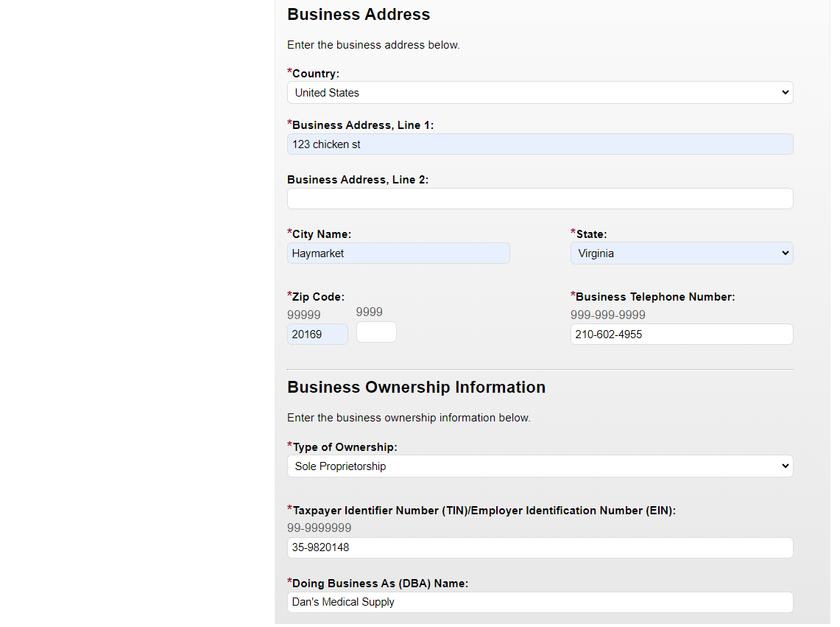Click the "Business Address, Line 2:" label

pos(358,180)
